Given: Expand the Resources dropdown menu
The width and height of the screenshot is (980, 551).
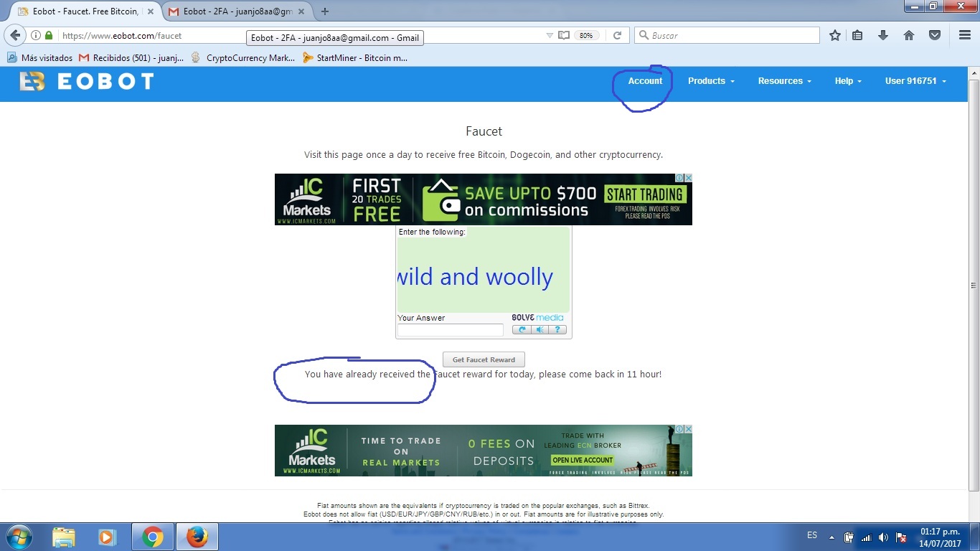Looking at the screenshot, I should coord(784,81).
